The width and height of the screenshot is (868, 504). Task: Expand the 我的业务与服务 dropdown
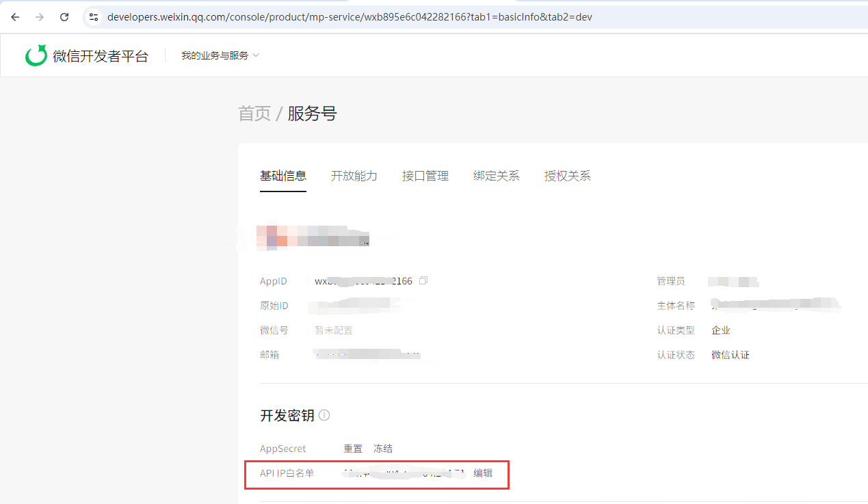220,55
